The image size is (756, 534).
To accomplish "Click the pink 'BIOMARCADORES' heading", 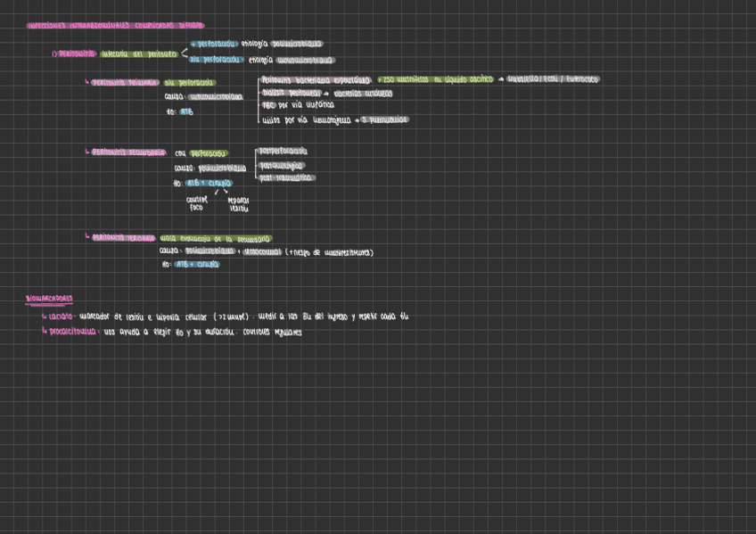I will pos(49,299).
